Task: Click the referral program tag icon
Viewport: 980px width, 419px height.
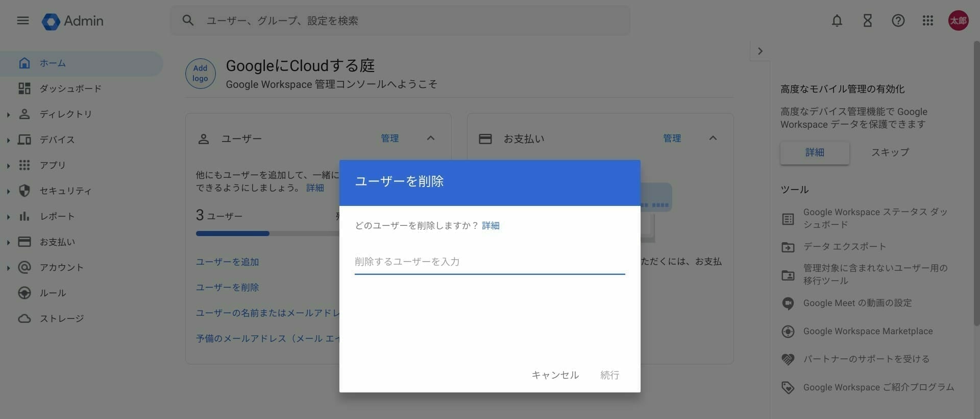Action: (x=788, y=388)
